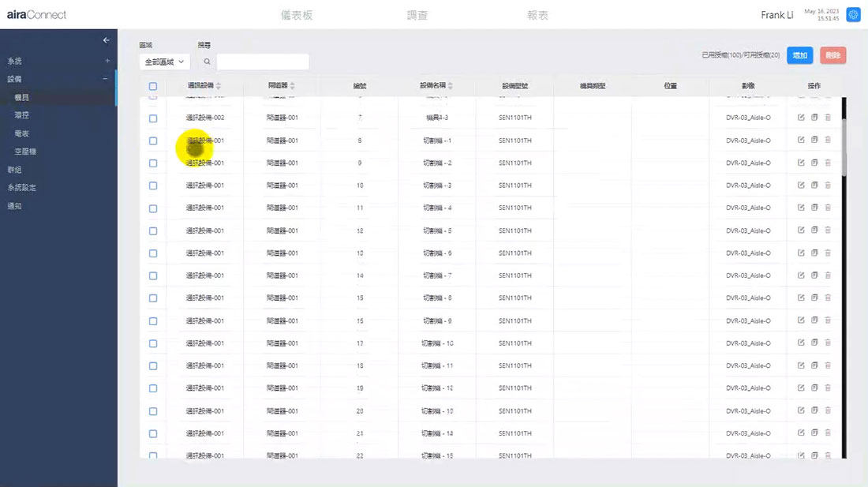
Task: Open 通知 in the sidebar
Action: 14,206
